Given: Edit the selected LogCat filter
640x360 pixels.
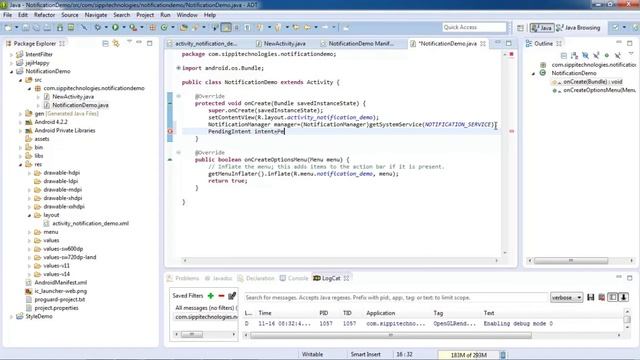Looking at the screenshot, I should click(232, 296).
